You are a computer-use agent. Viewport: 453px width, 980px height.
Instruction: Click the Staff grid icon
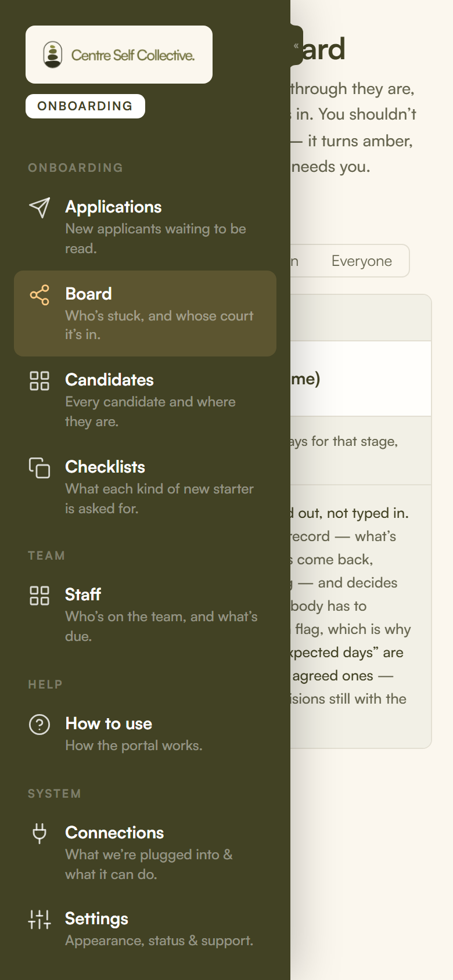39,596
